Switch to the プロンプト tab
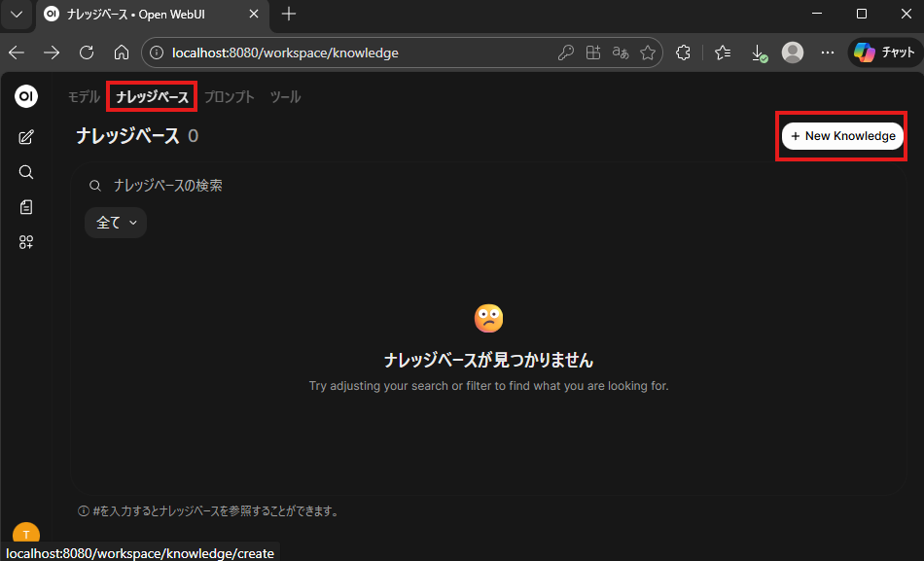 (230, 97)
